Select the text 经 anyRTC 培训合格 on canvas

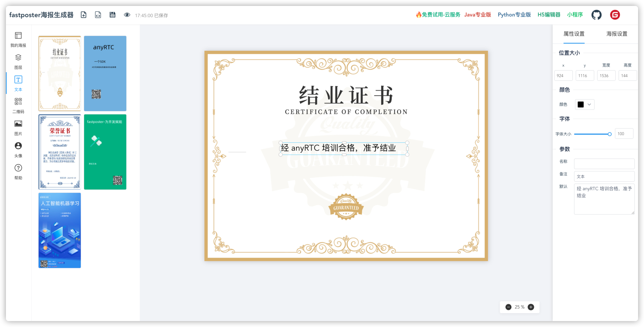[x=344, y=148]
